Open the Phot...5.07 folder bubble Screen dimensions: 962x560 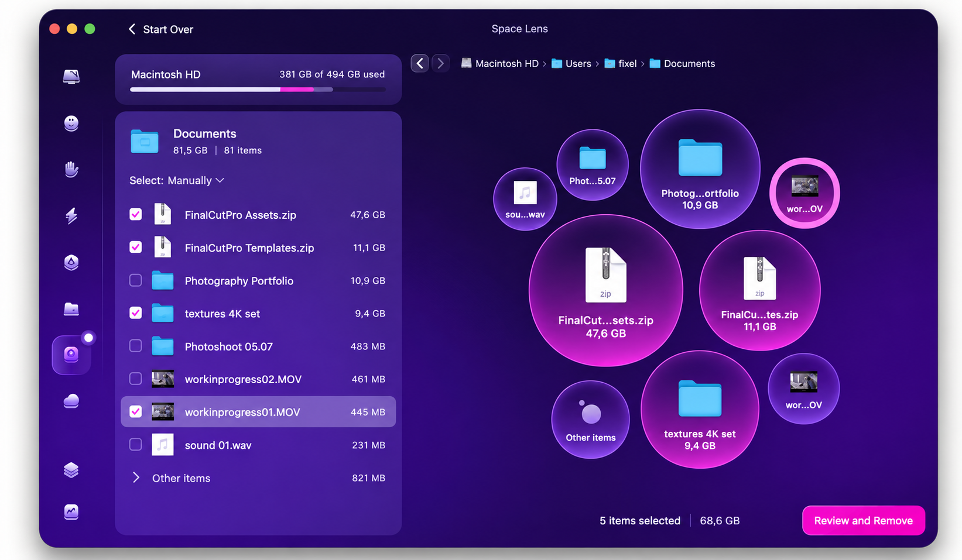[x=593, y=165]
